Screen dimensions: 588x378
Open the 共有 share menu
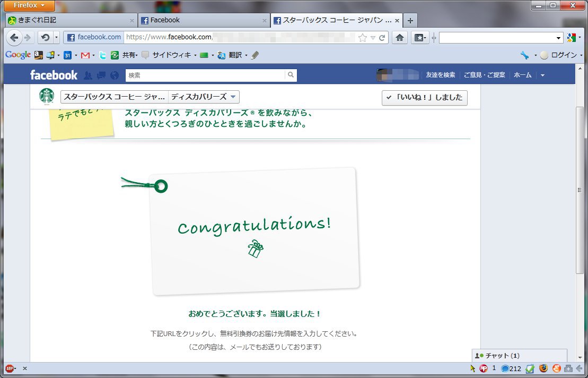(x=130, y=55)
